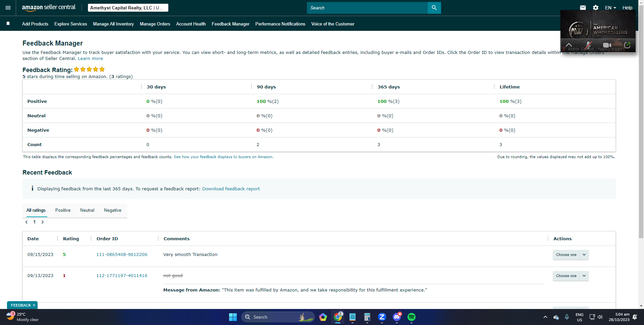The image size is (644, 325).
Task: Open Voice of the Customer menu item
Action: point(333,24)
